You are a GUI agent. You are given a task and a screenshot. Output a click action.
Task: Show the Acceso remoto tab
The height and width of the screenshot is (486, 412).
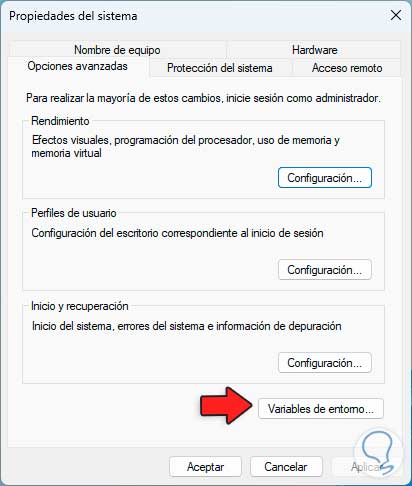[x=347, y=68]
